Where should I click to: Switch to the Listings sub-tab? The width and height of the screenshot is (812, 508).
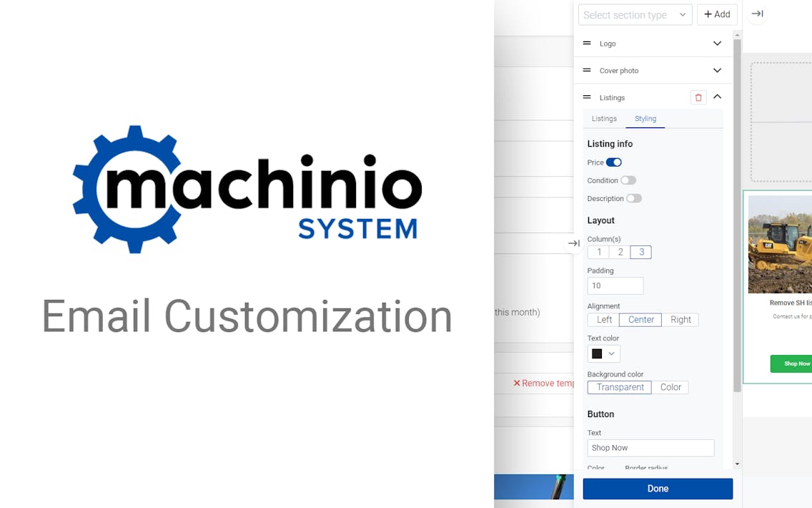pos(604,119)
